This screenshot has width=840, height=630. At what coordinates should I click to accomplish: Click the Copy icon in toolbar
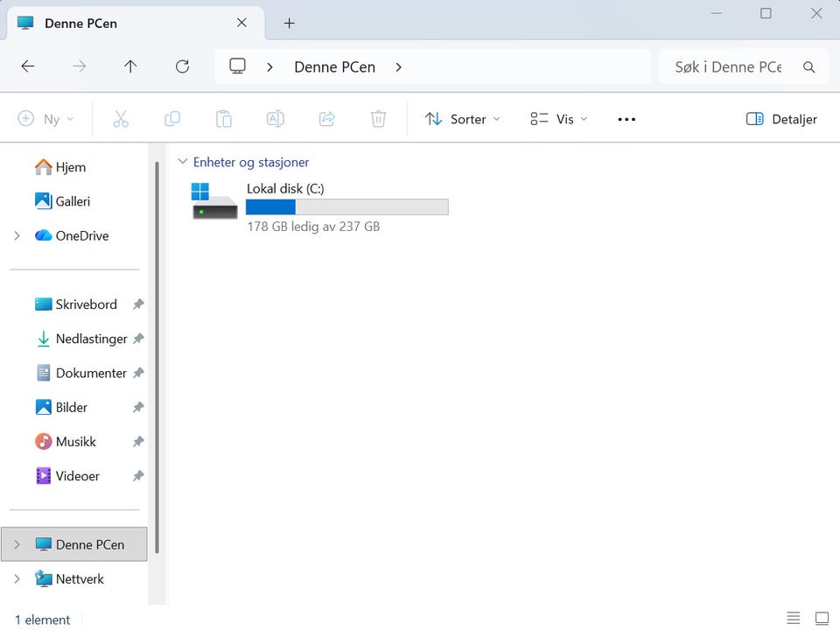tap(172, 119)
